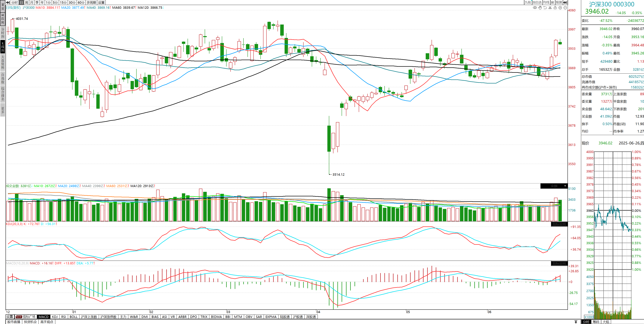
Task: Open the 多周期 multi-period view
Action: 91,3
